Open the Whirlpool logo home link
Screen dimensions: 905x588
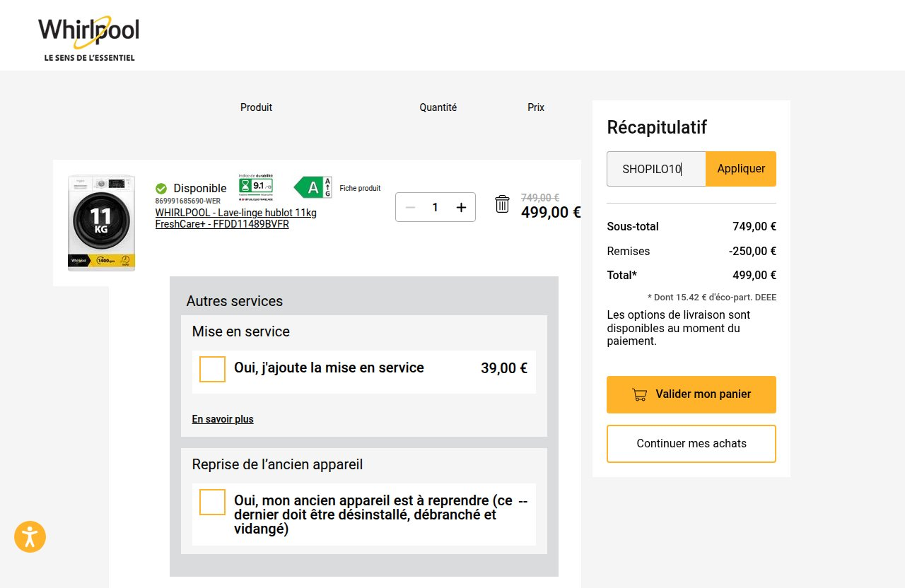coord(88,38)
